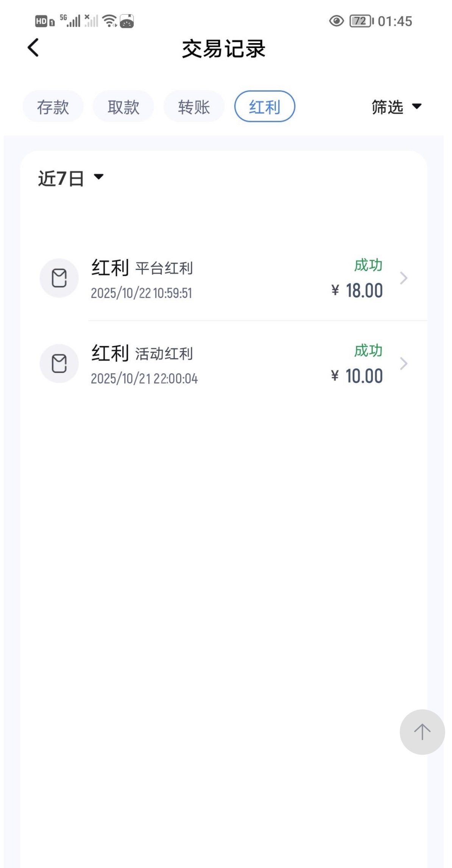Open the 筛选 filter dropdown
The width and height of the screenshot is (452, 868).
(x=396, y=107)
